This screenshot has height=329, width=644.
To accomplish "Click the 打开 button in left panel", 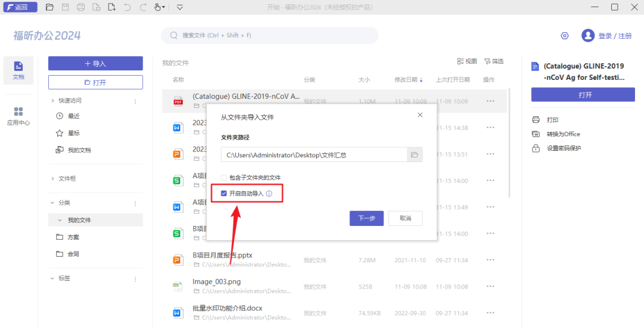I will [95, 83].
